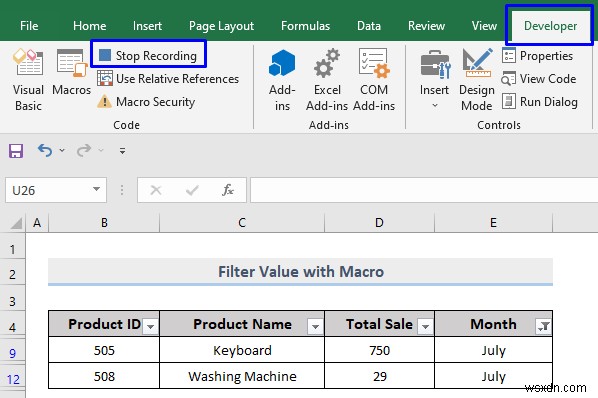Select column E header
The image size is (598, 398).
(x=493, y=223)
